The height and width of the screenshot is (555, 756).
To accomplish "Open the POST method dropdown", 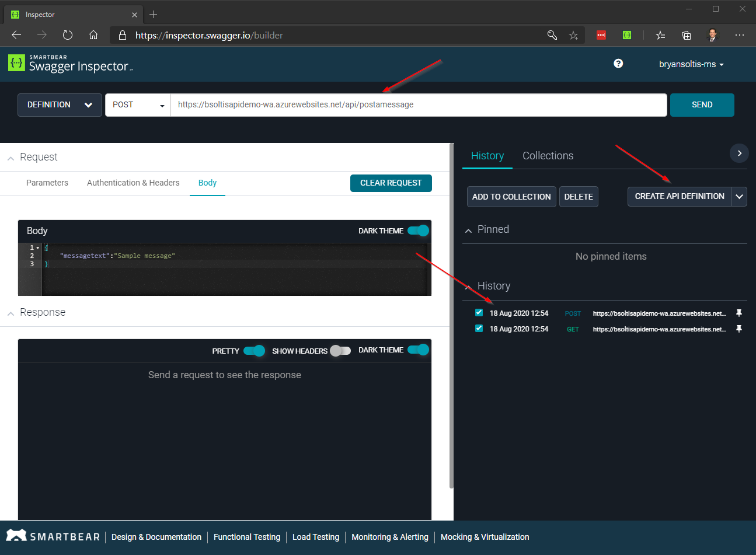I will [x=138, y=105].
